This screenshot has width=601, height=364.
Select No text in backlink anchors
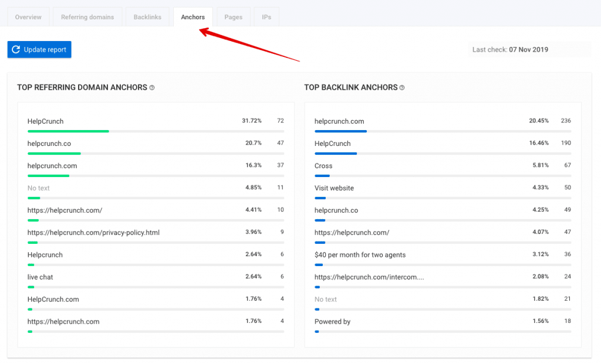(x=325, y=299)
